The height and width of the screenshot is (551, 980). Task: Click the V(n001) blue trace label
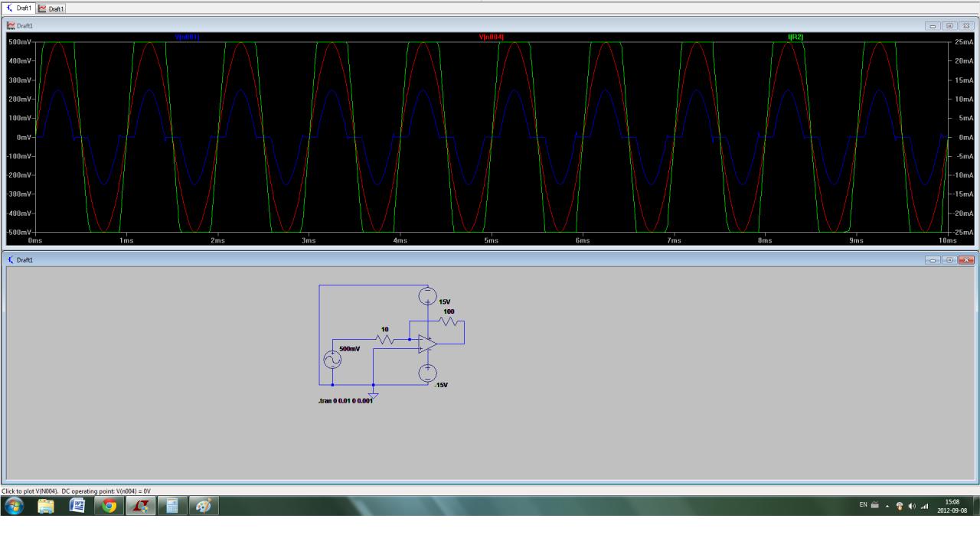point(187,37)
